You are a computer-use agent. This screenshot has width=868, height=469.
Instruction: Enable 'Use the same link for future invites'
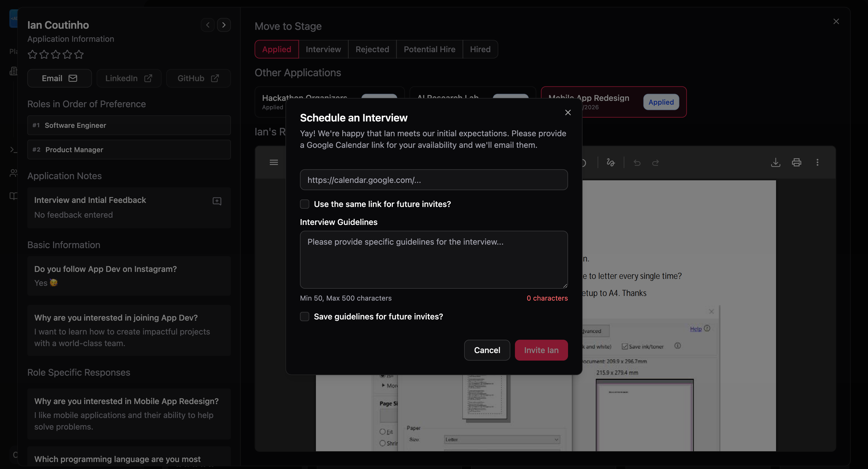pyautogui.click(x=305, y=204)
